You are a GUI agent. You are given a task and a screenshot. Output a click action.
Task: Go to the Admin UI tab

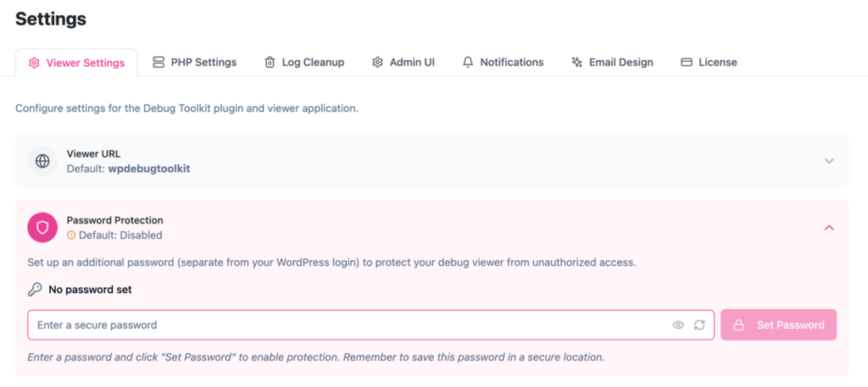pyautogui.click(x=403, y=63)
